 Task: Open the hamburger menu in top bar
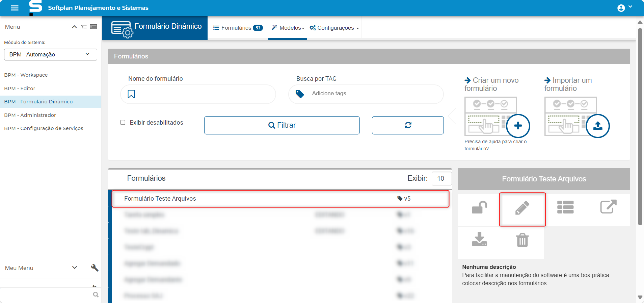[15, 8]
